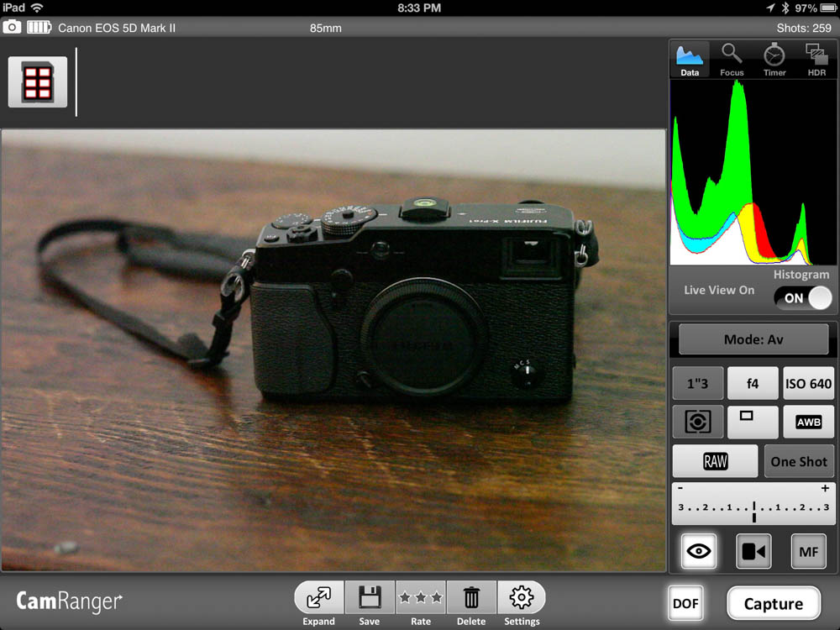Toggle live view eye button
Viewport: 840px width, 630px height.
699,551
